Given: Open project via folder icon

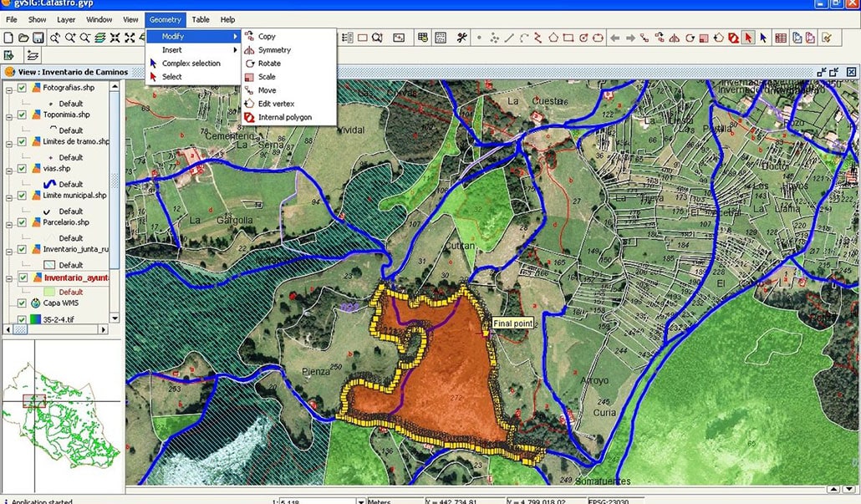Looking at the screenshot, I should pyautogui.click(x=23, y=38).
